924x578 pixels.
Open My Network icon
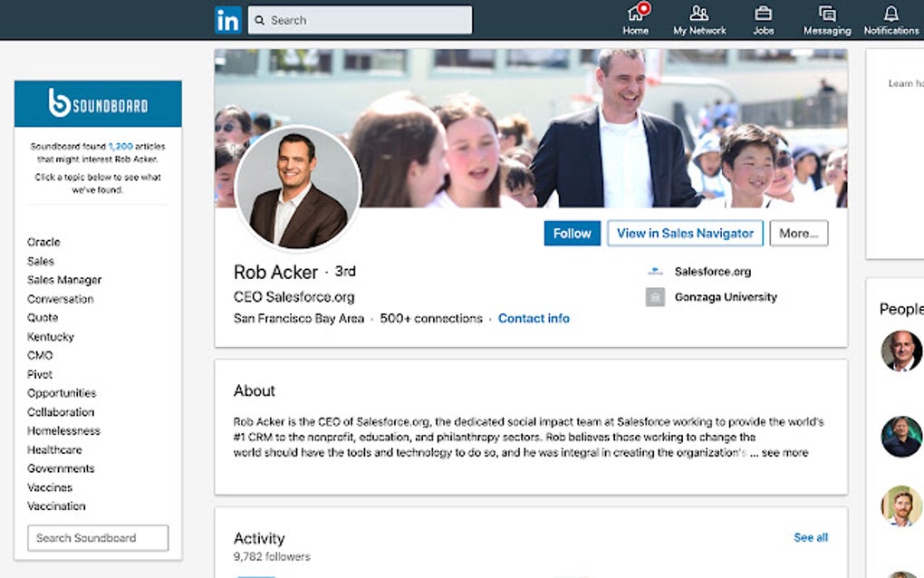point(699,19)
